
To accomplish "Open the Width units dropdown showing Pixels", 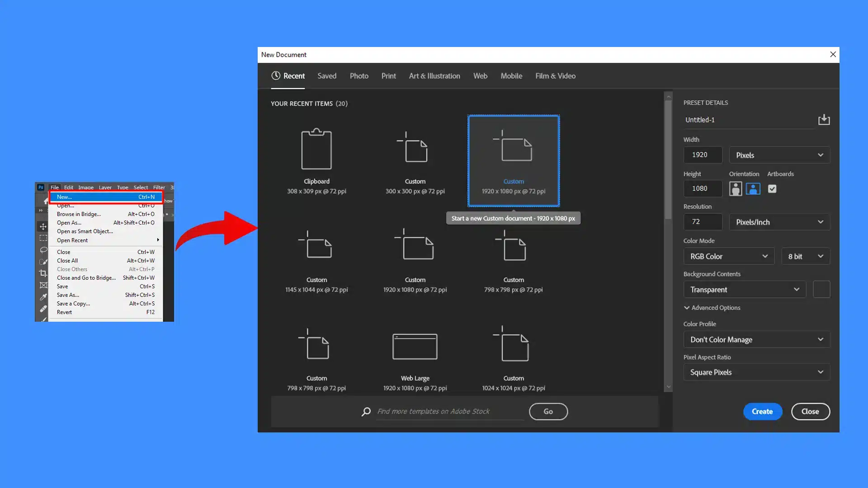I will tap(779, 155).
